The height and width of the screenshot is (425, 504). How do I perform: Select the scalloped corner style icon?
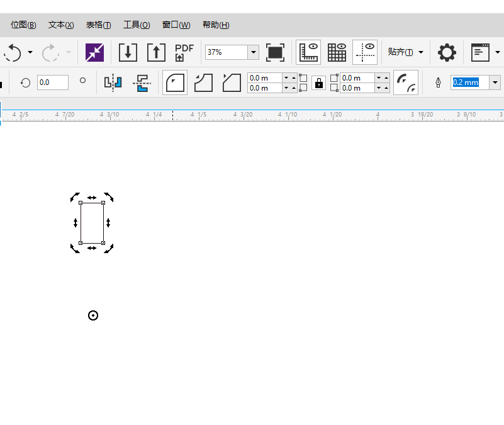(203, 82)
